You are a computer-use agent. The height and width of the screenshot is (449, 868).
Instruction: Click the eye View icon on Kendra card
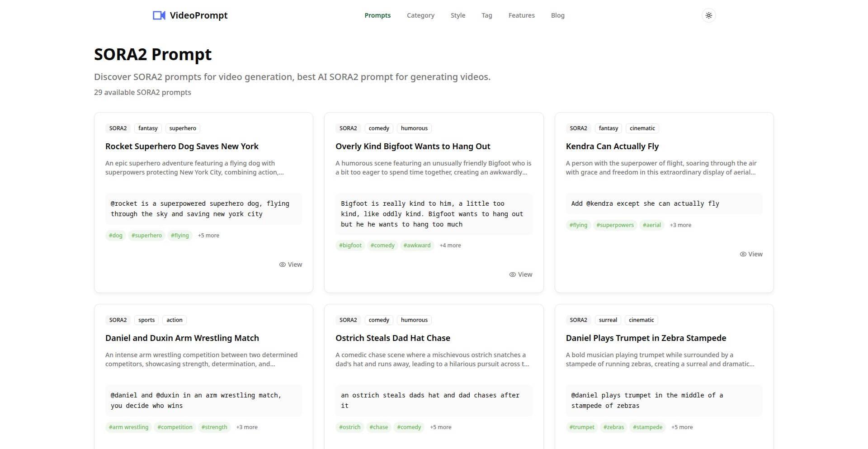(x=743, y=254)
